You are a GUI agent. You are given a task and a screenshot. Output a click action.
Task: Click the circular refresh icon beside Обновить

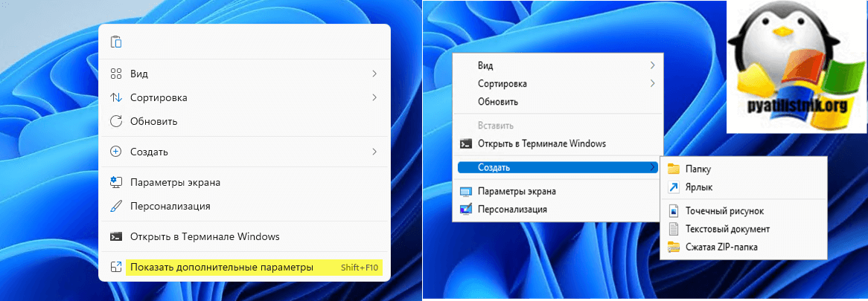click(115, 121)
